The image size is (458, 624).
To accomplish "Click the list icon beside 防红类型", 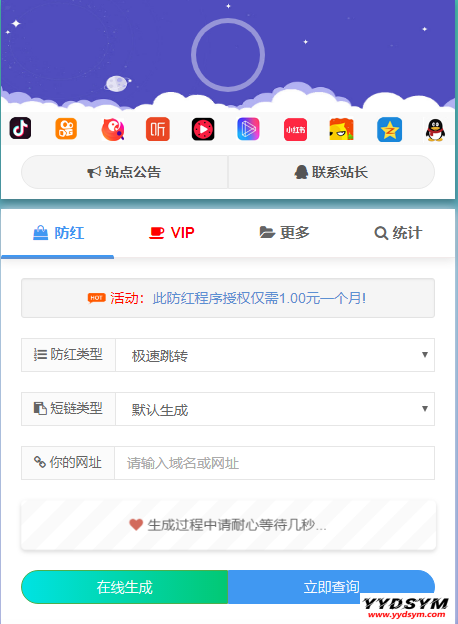I will 40,354.
